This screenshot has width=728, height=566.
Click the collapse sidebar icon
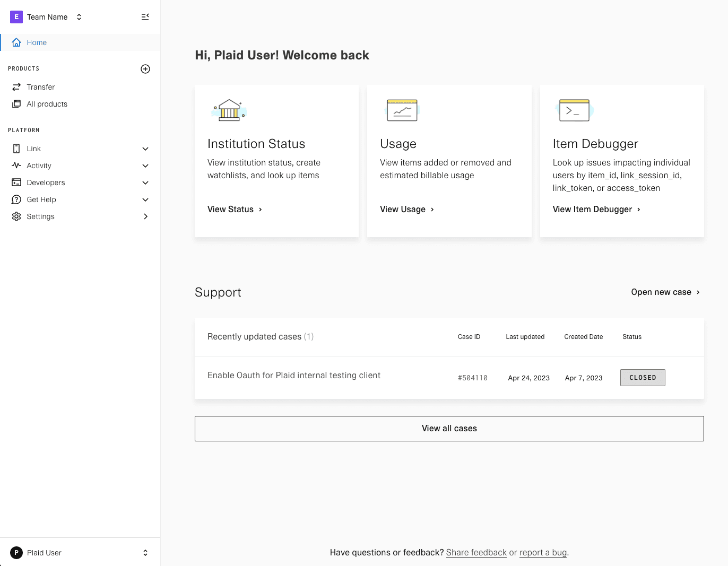pos(145,17)
